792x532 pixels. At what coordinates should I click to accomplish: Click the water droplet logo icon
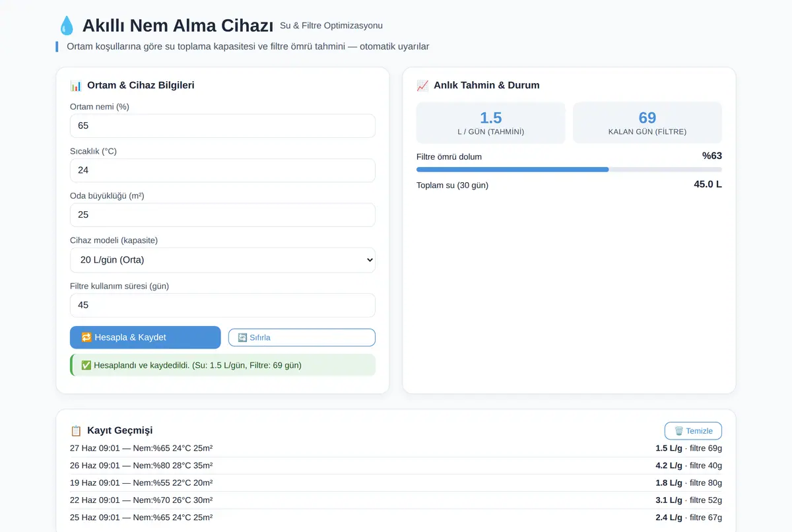click(66, 26)
